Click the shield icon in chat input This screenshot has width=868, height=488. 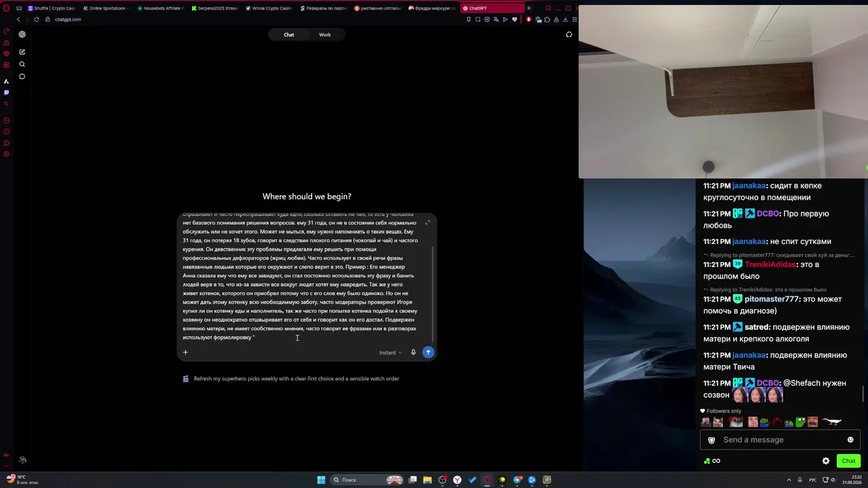(711, 440)
